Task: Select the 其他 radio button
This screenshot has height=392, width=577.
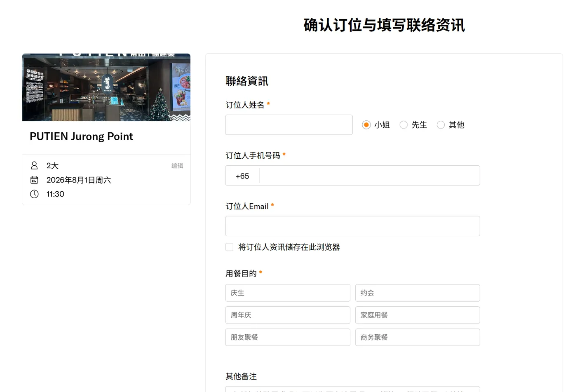Action: [x=441, y=125]
